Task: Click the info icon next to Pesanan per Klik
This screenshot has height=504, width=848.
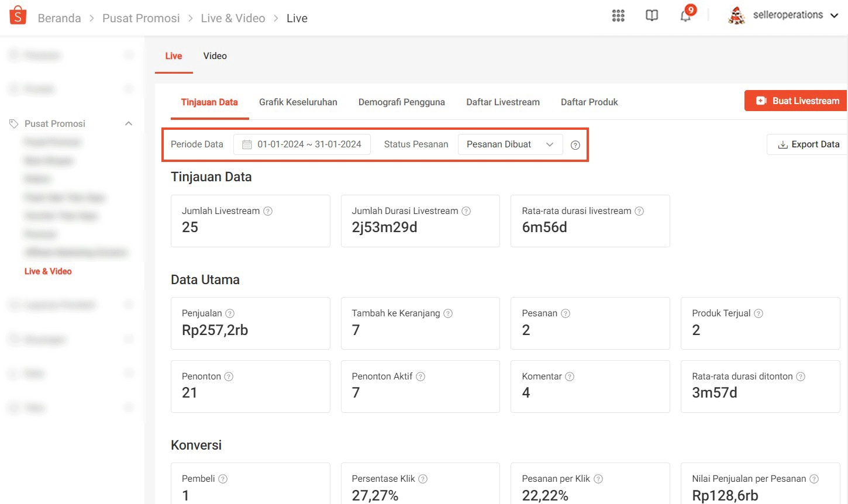Action: coord(598,479)
